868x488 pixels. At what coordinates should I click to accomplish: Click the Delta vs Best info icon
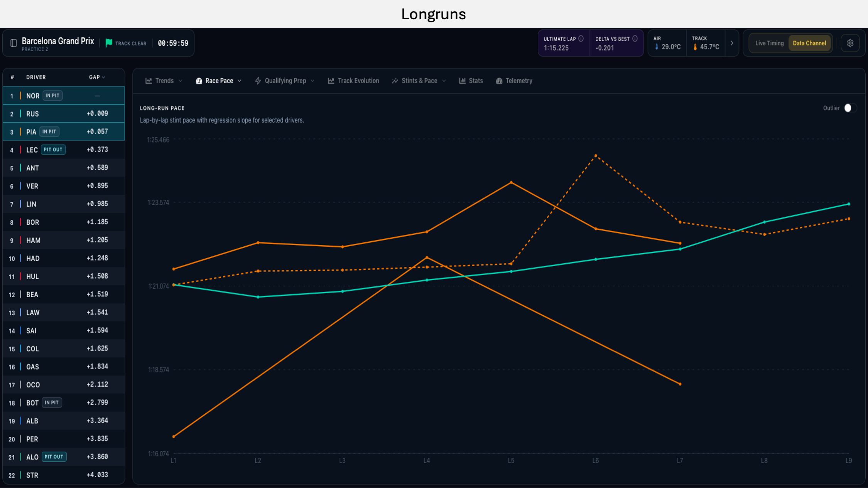click(x=635, y=39)
